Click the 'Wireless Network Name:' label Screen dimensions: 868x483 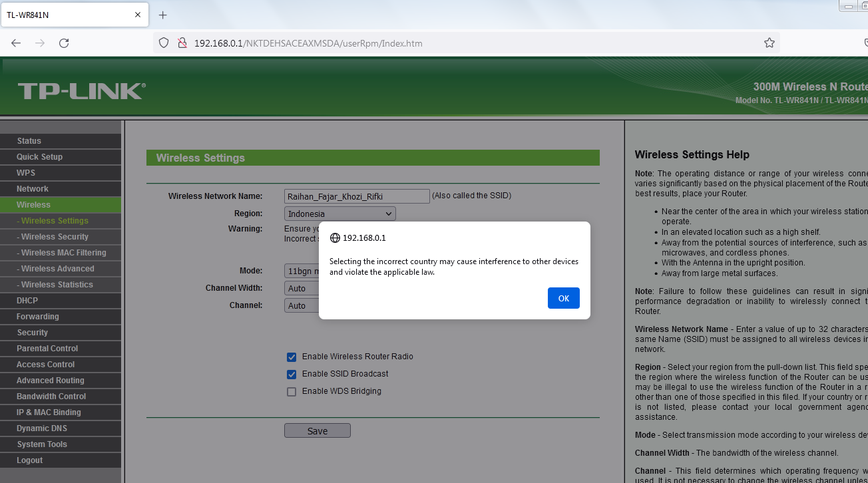click(x=216, y=196)
